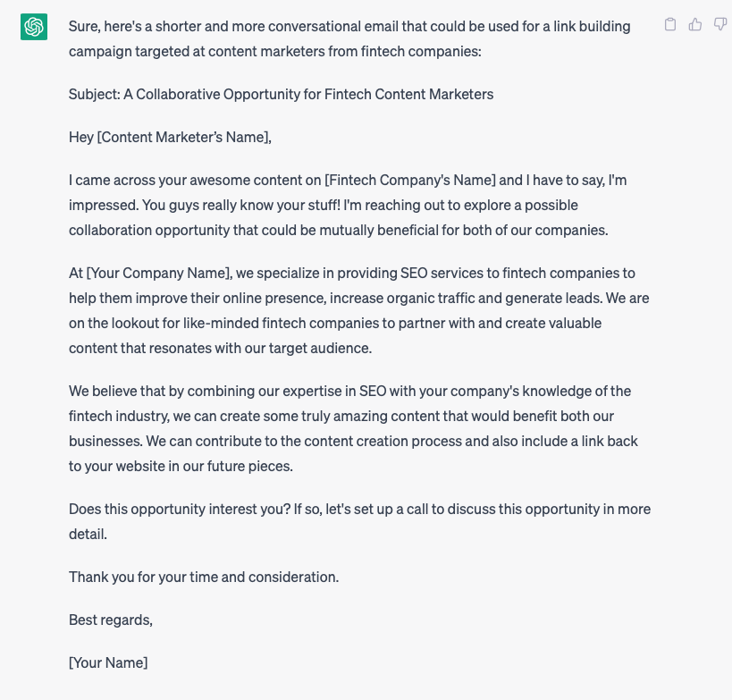Click the '[Your Name]' signature placeholder
The image size is (732, 700).
[x=108, y=662]
